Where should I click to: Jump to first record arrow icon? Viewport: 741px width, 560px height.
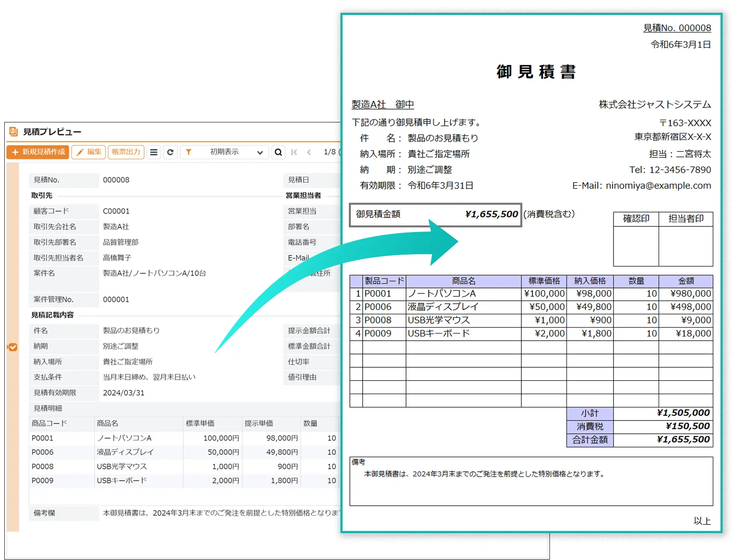[294, 152]
